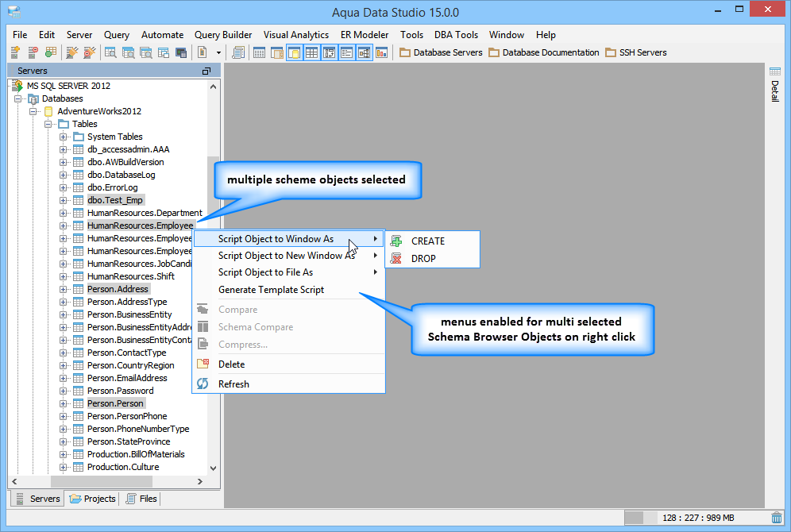791x532 pixels.
Task: Open SSH Servers folder shortcut
Action: pos(636,52)
